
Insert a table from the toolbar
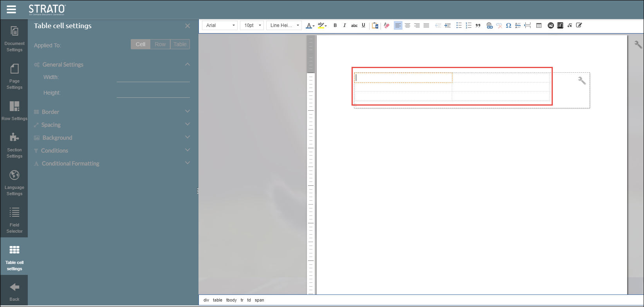tap(539, 25)
